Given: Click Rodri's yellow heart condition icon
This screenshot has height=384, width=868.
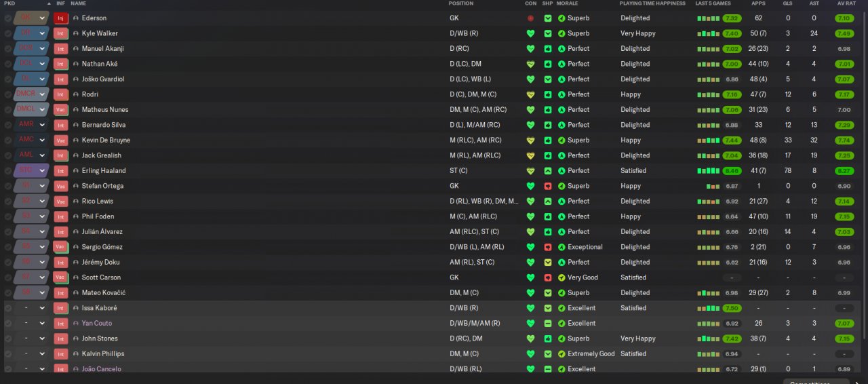Looking at the screenshot, I should click(x=530, y=94).
